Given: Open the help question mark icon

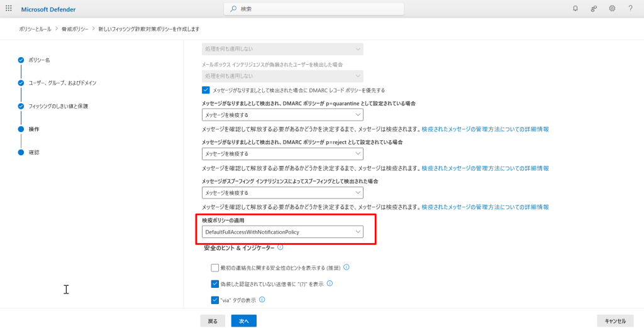Looking at the screenshot, I should pos(630,9).
